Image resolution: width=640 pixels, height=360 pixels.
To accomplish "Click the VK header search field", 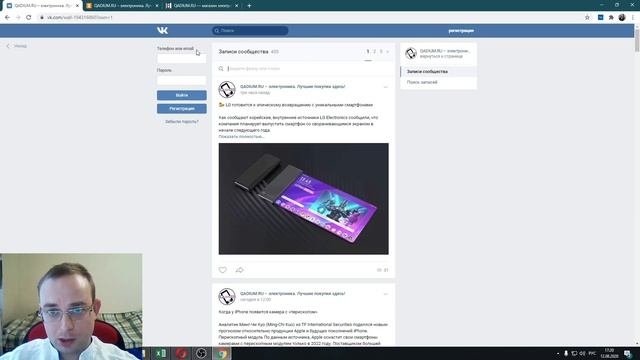I will (250, 31).
